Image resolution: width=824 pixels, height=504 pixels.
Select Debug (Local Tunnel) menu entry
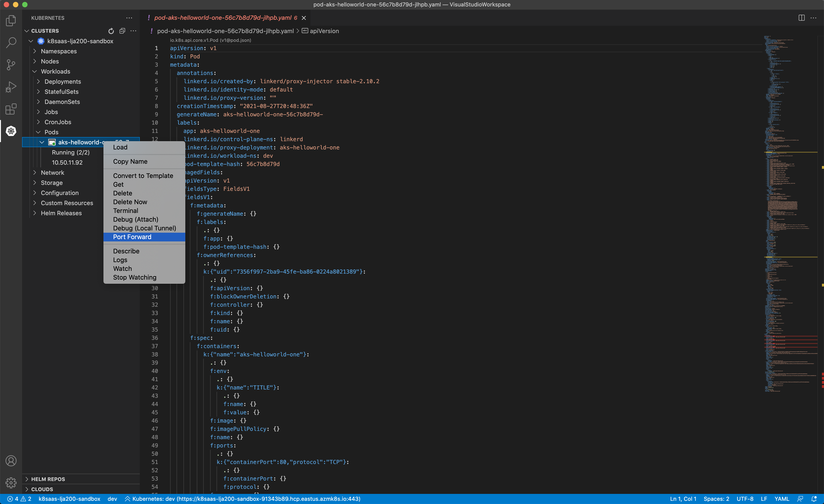(x=144, y=228)
